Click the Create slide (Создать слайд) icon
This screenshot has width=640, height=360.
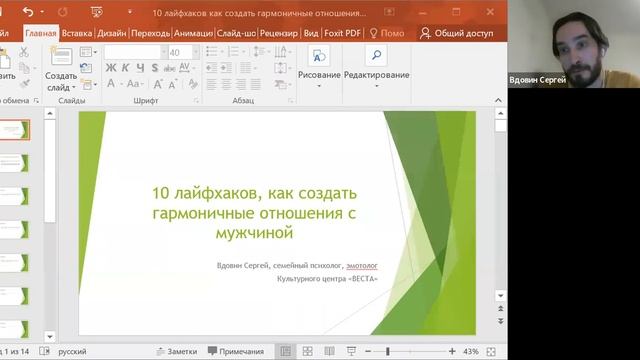click(61, 56)
